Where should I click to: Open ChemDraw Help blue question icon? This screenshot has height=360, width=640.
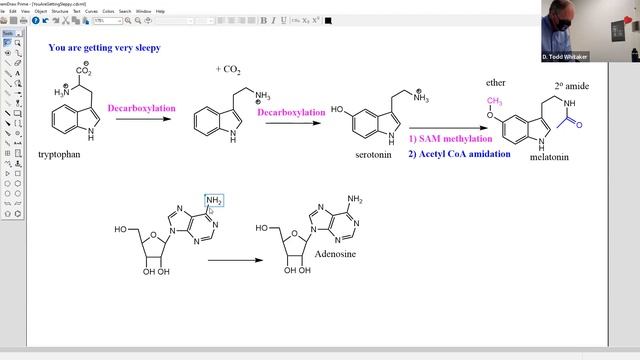[x=36, y=20]
